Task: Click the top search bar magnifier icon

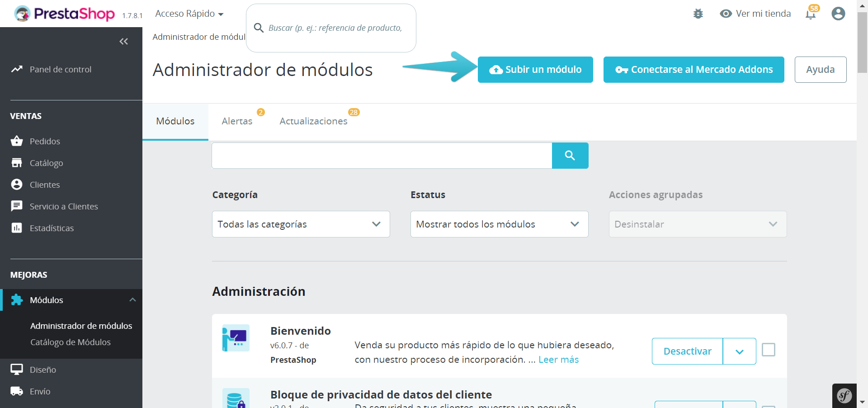Action: pyautogui.click(x=259, y=28)
